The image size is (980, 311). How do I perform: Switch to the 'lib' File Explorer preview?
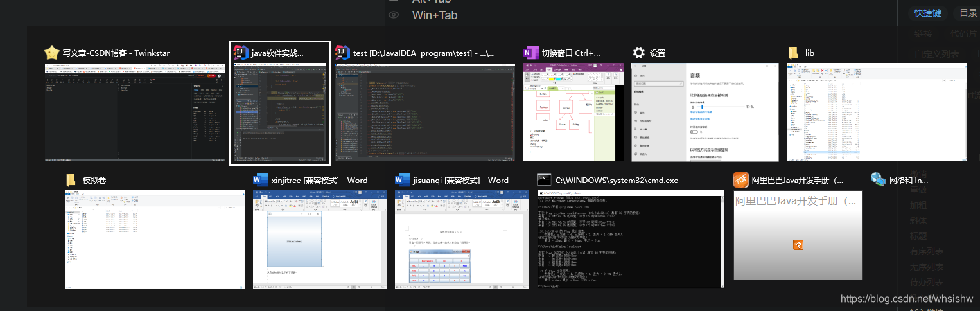pos(877,112)
